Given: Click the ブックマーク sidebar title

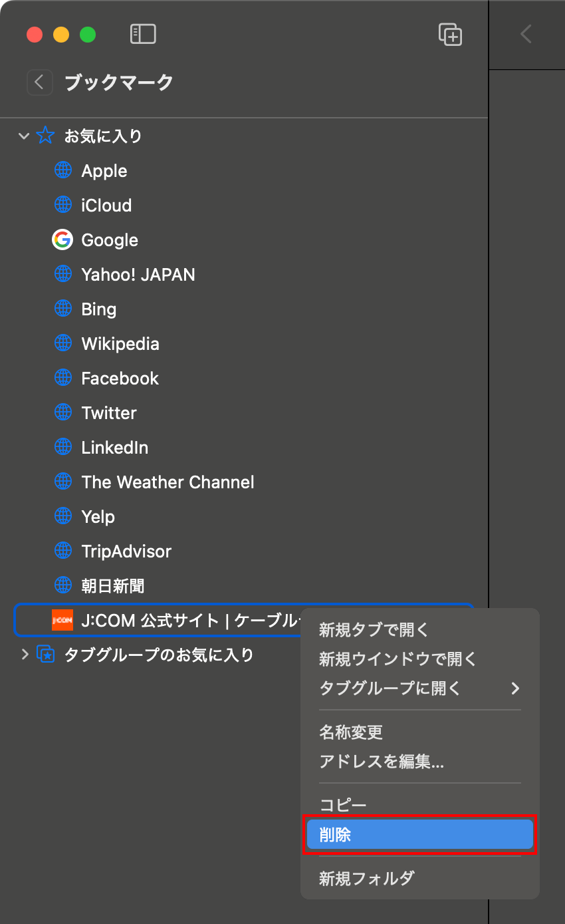Looking at the screenshot, I should point(119,82).
